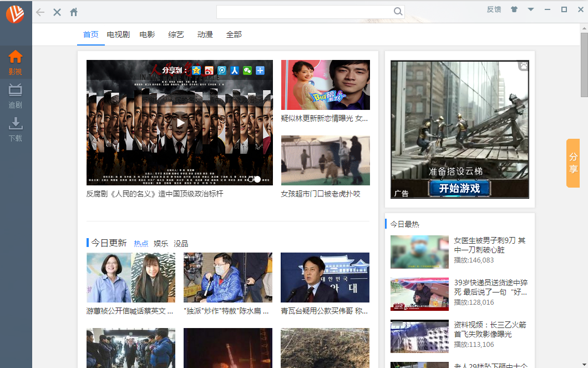The image size is (588, 368).
Task: Click the 林更新 news thumbnail
Action: [326, 85]
